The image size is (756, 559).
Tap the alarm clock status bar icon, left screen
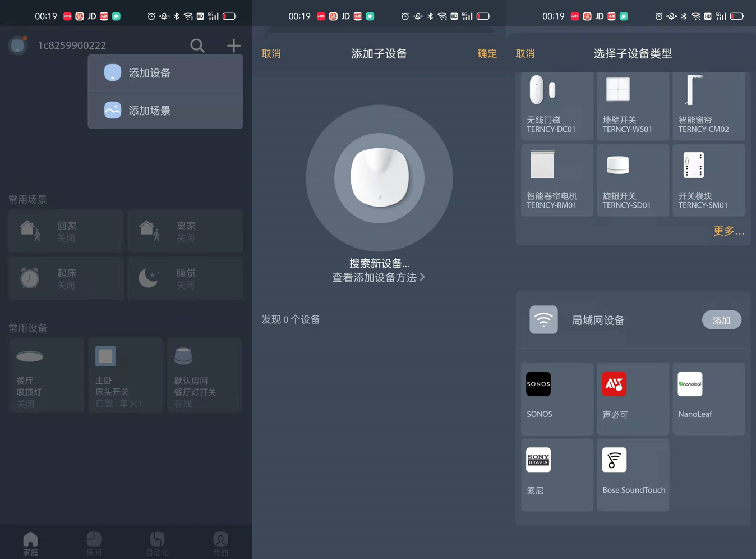point(151,16)
